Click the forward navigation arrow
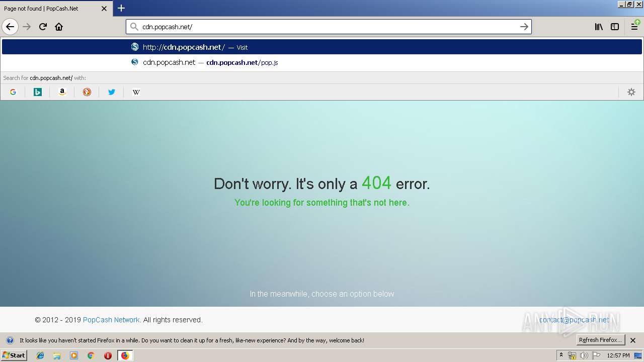Viewport: 644px width, 362px height. point(27,27)
